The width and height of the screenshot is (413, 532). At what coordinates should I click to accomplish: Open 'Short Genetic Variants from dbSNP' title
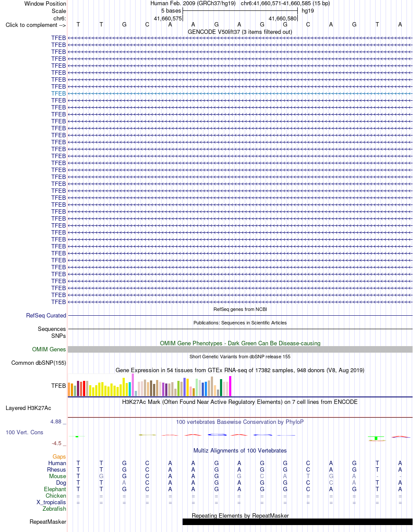pos(240,357)
